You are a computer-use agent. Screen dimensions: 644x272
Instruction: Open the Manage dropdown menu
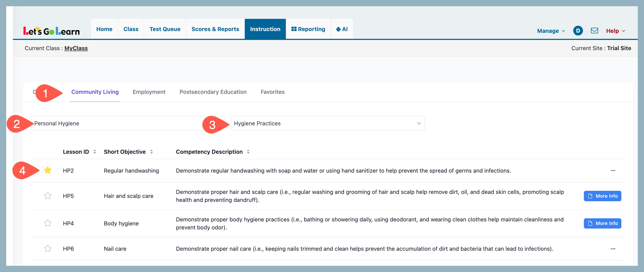tap(551, 31)
